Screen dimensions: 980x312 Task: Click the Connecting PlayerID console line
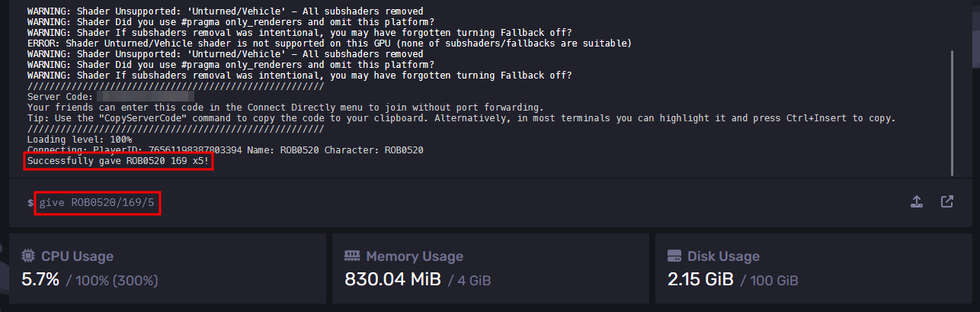[x=225, y=150]
